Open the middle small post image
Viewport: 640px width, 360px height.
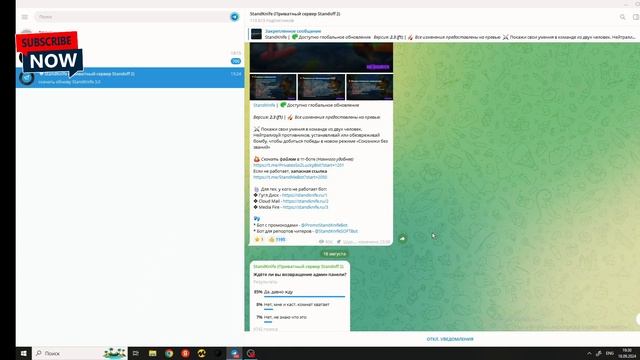(x=321, y=87)
